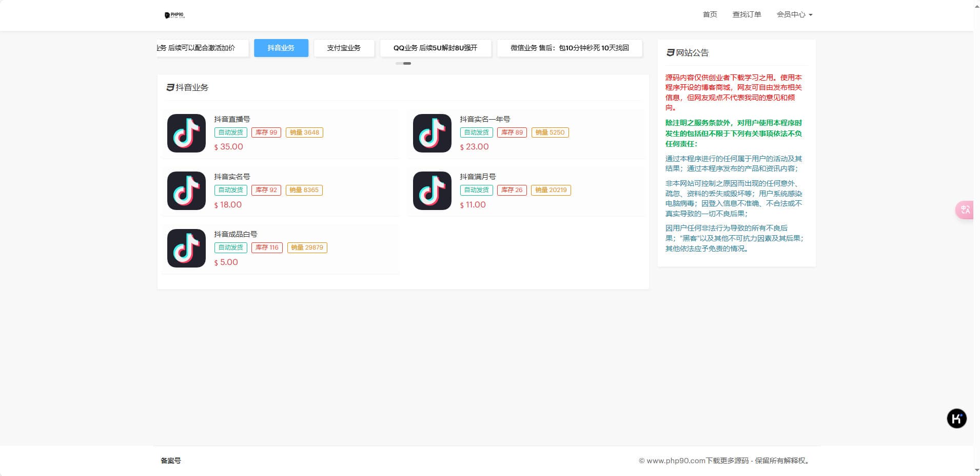Click the pink translate floating icon
980x476 pixels.
point(965,210)
